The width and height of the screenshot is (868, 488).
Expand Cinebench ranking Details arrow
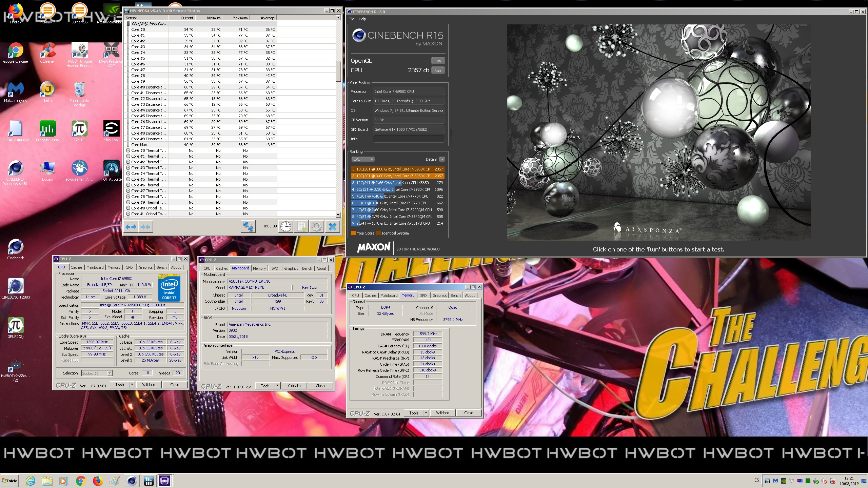tap(442, 159)
